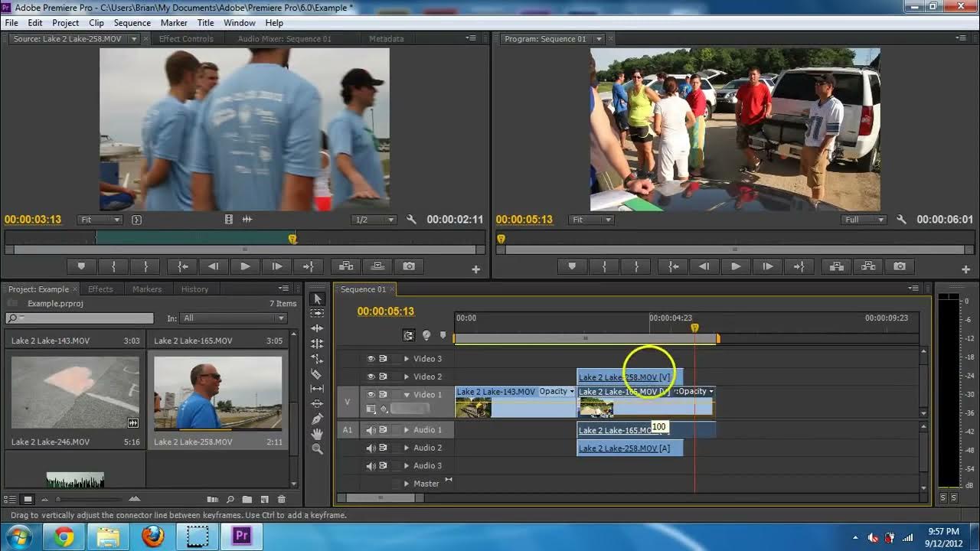Select the Track Select tool
980x551 pixels.
[318, 314]
